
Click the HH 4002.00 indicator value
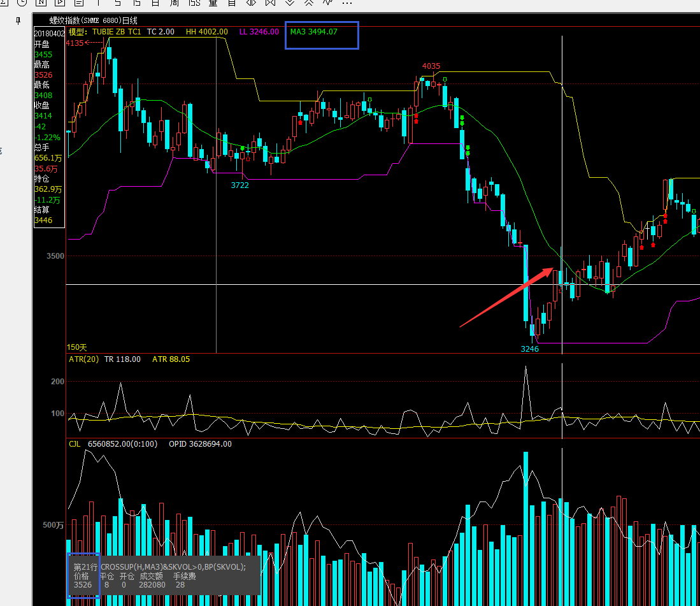(207, 32)
